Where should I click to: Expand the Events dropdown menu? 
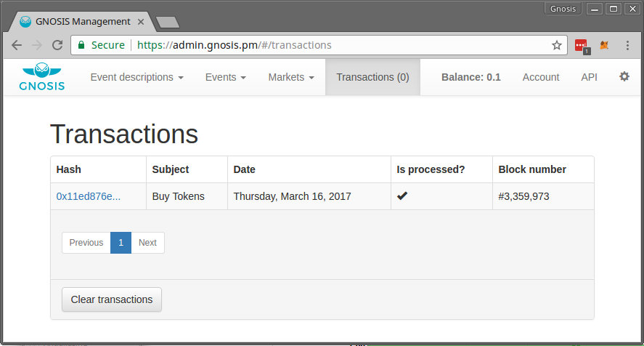click(x=225, y=77)
